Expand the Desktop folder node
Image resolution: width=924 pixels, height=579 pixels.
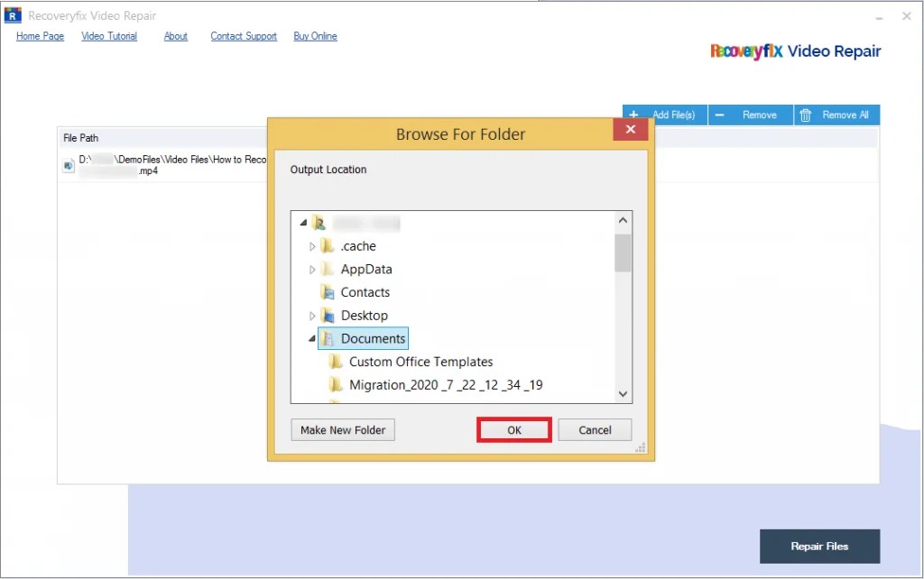312,317
